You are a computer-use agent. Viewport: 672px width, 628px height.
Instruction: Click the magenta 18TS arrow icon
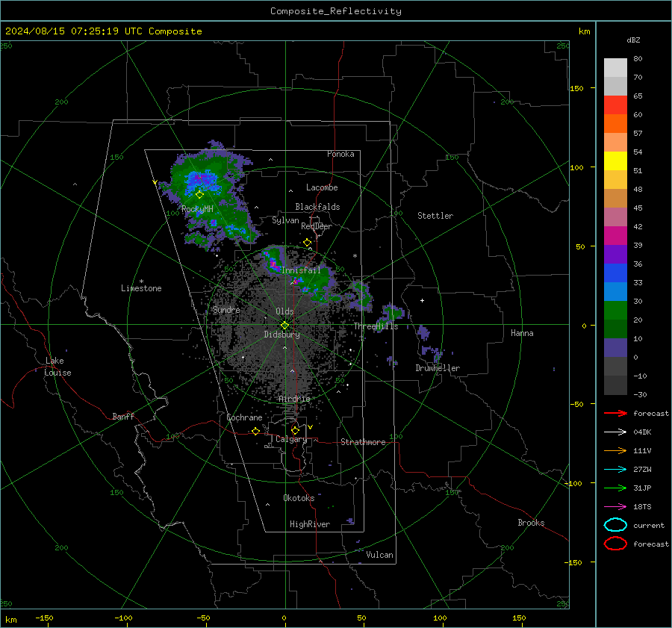point(615,506)
